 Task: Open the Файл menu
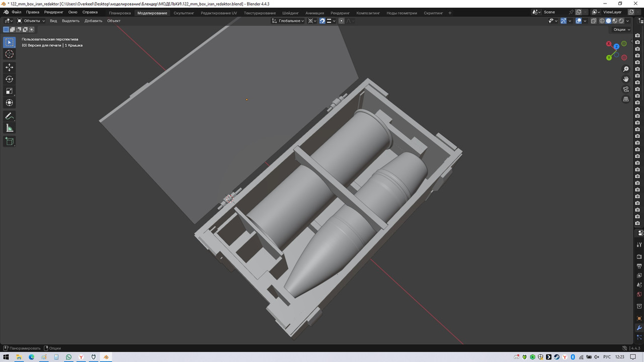click(16, 12)
